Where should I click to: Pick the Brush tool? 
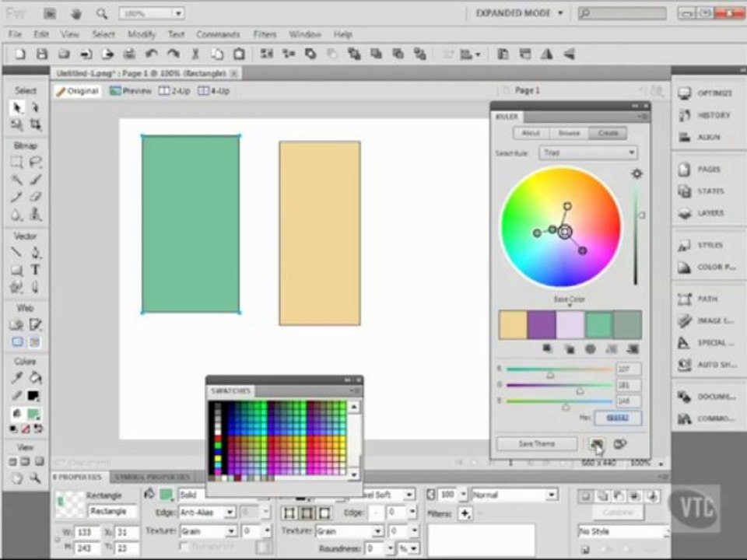click(x=35, y=180)
